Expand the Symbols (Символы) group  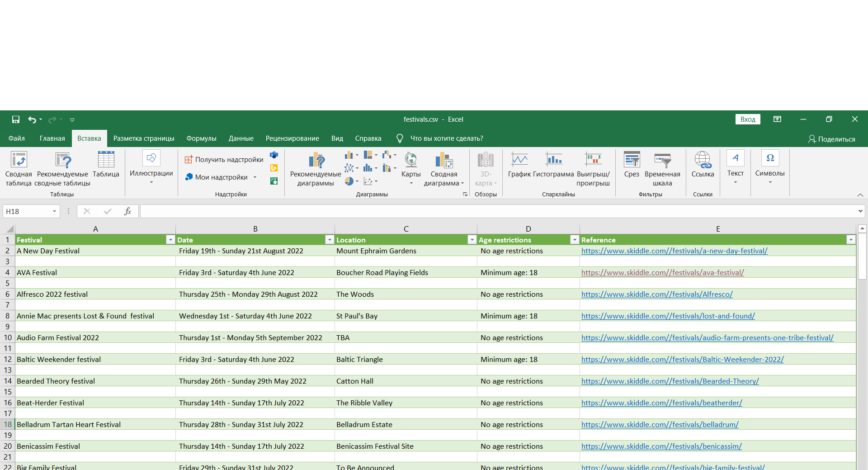coord(770,168)
